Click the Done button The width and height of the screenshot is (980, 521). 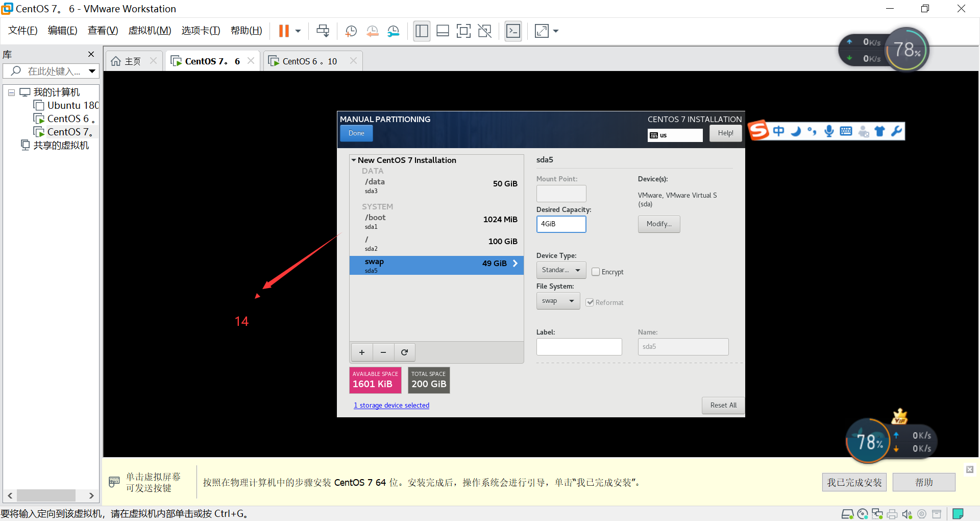(x=356, y=133)
